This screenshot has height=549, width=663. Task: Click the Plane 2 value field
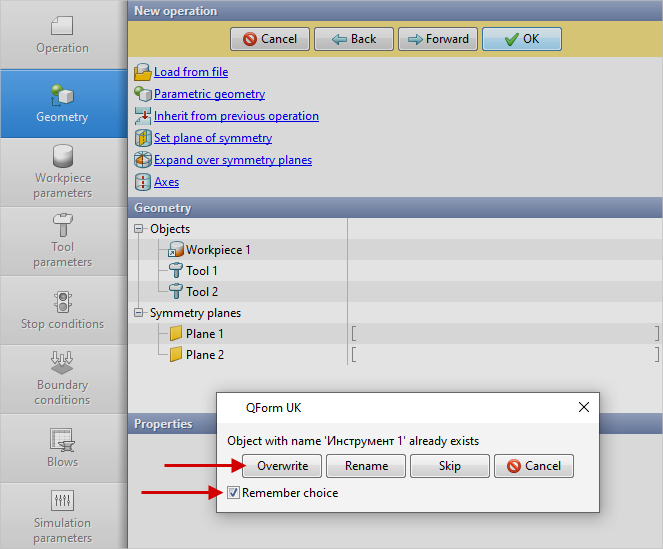click(504, 355)
